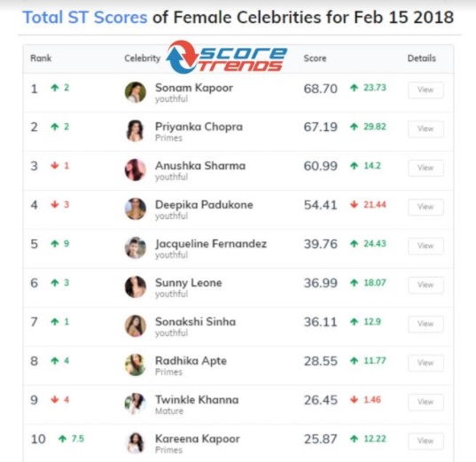476x462 pixels.
Task: Open Sonam Kapoor's profile picture
Action: tap(136, 92)
